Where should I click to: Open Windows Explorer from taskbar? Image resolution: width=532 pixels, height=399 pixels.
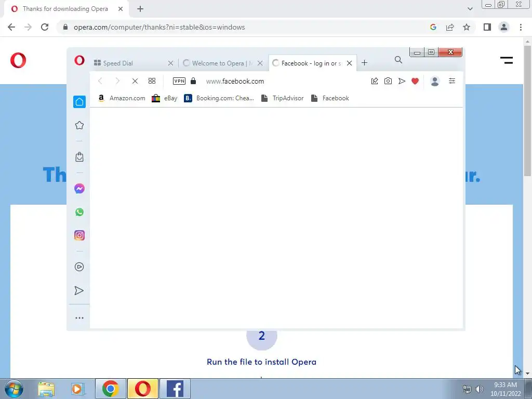click(46, 389)
